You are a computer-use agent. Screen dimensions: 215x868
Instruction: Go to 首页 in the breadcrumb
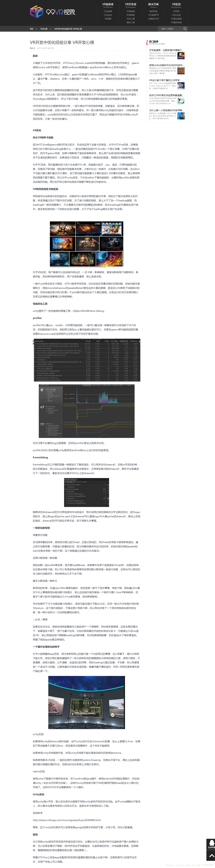tap(32, 29)
